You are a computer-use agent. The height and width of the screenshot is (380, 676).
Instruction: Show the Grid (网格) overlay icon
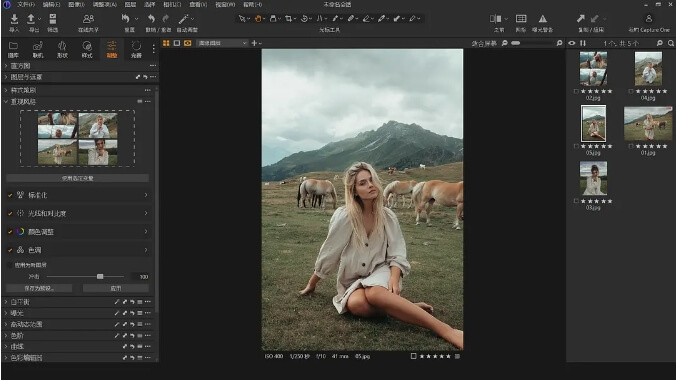click(521, 19)
